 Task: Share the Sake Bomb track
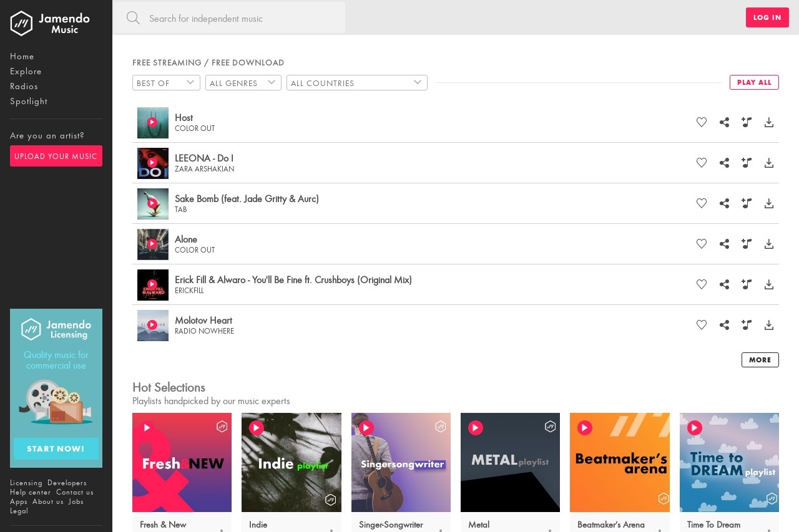[724, 203]
